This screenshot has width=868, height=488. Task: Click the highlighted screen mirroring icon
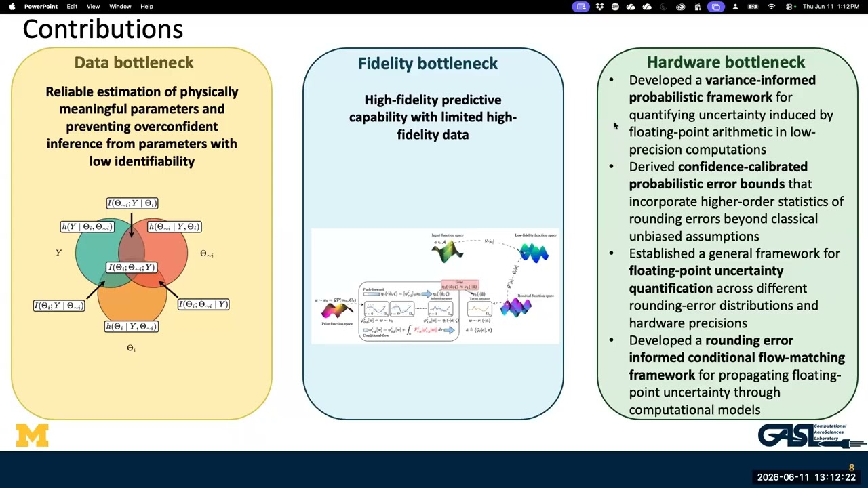pyautogui.click(x=716, y=7)
